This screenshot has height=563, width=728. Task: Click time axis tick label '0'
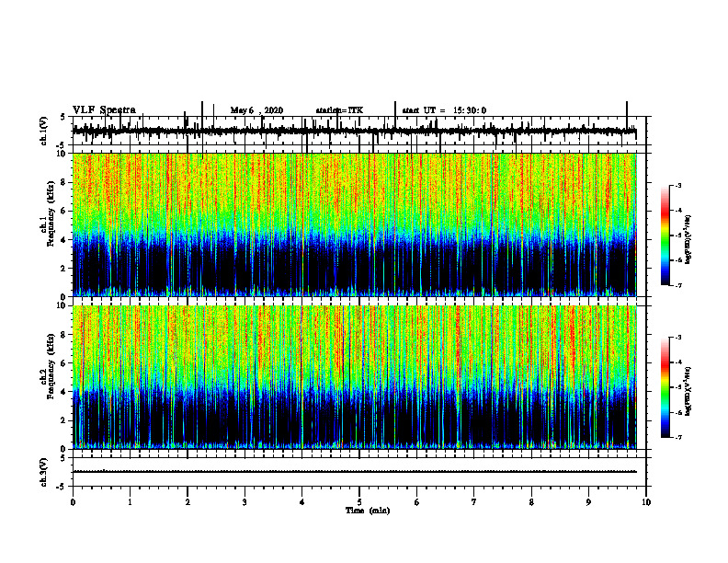coord(73,502)
